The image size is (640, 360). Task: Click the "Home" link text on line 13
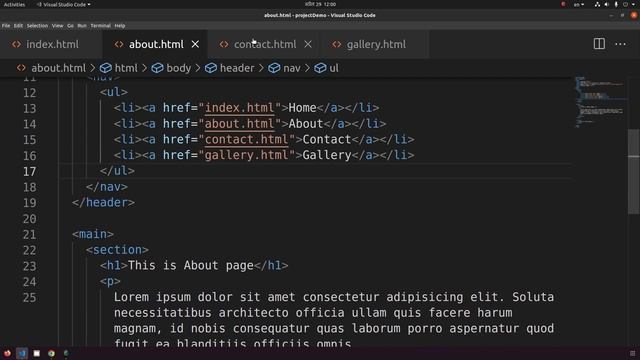coord(302,108)
